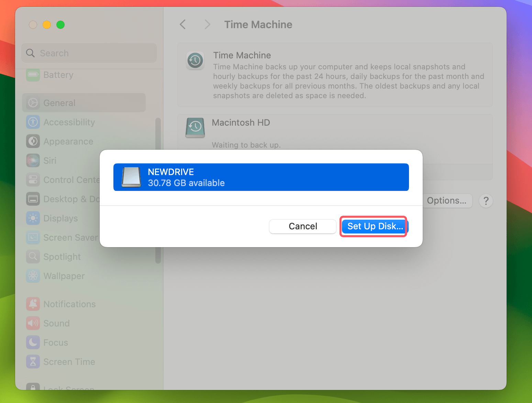Screen dimensions: 532x403
Task: Cancel the disk setup dialog
Action: click(x=302, y=226)
